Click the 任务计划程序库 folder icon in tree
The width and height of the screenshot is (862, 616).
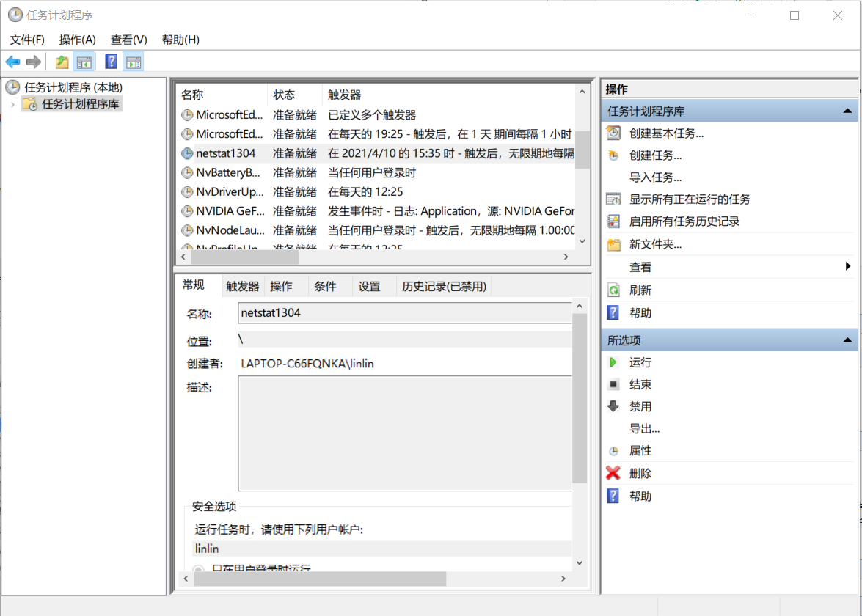(x=30, y=104)
